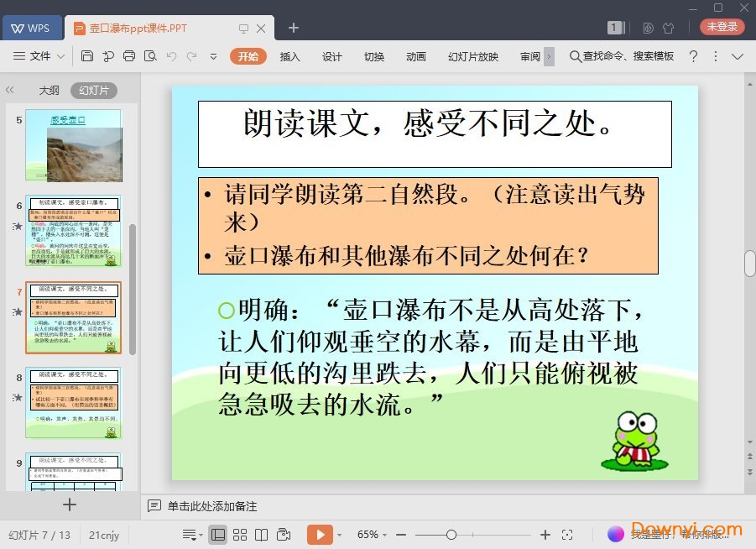Select the 幻灯片放映 ribbon tab

[473, 56]
